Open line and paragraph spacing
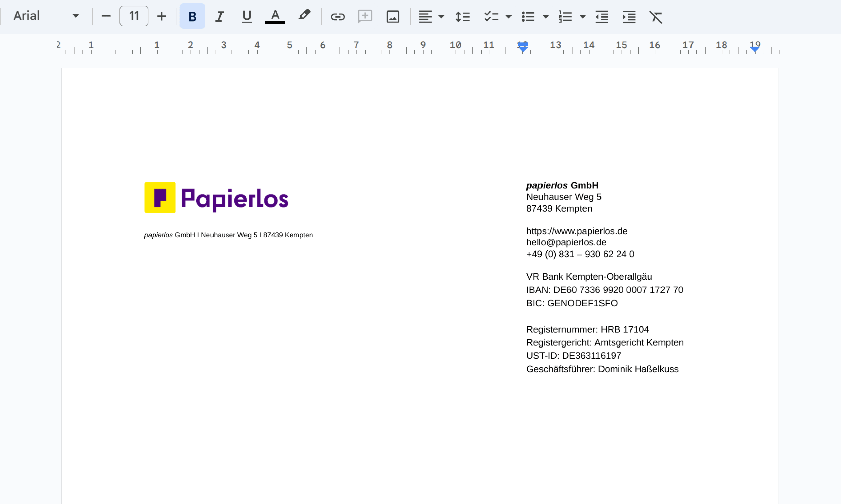This screenshot has height=504, width=841. pyautogui.click(x=463, y=16)
